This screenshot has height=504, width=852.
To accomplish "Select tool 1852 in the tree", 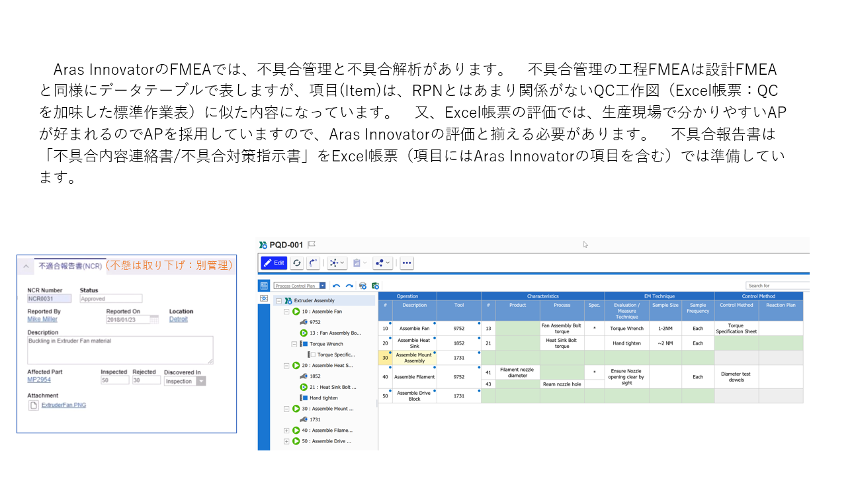I will point(315,376).
